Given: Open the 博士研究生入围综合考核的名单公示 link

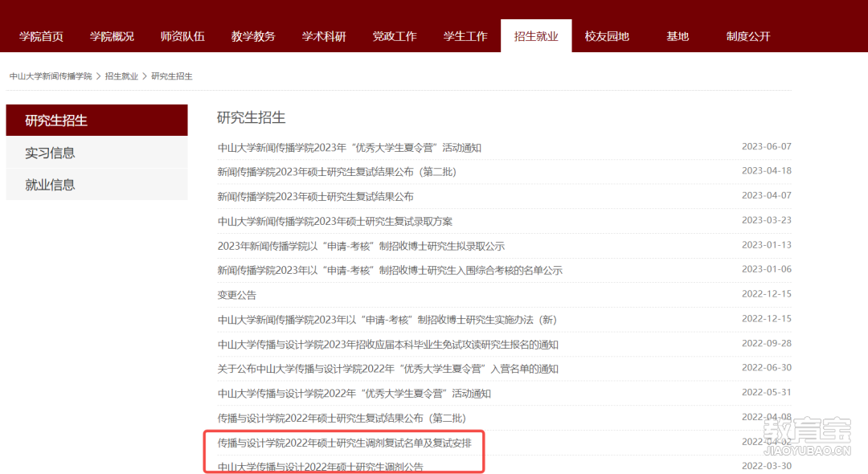Looking at the screenshot, I should coord(390,271).
